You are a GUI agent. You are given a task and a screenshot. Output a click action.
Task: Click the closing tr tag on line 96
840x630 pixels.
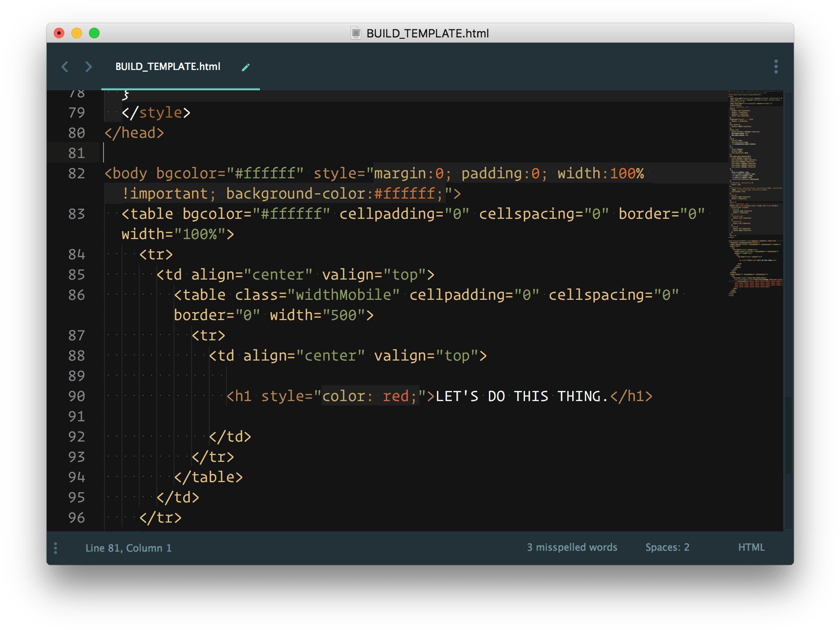[x=160, y=518]
